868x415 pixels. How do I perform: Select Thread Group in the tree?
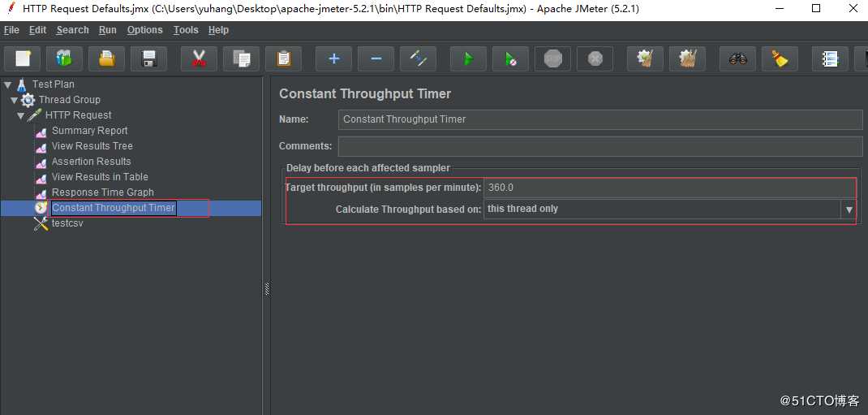point(69,100)
